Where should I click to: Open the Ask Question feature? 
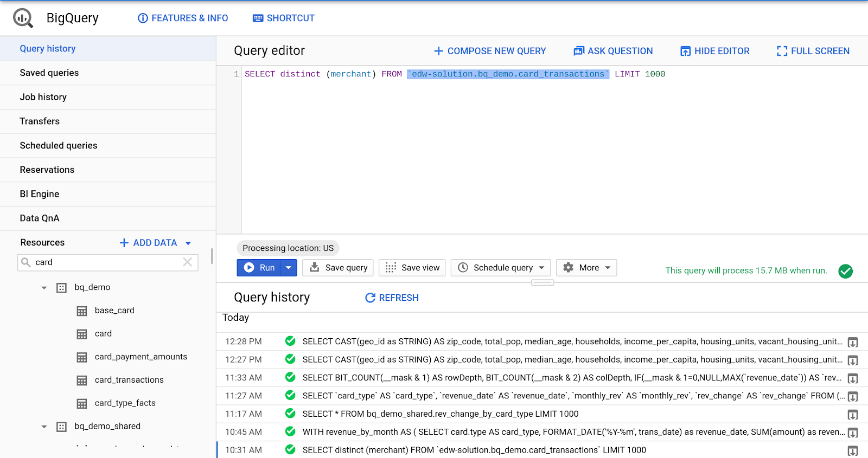[613, 51]
